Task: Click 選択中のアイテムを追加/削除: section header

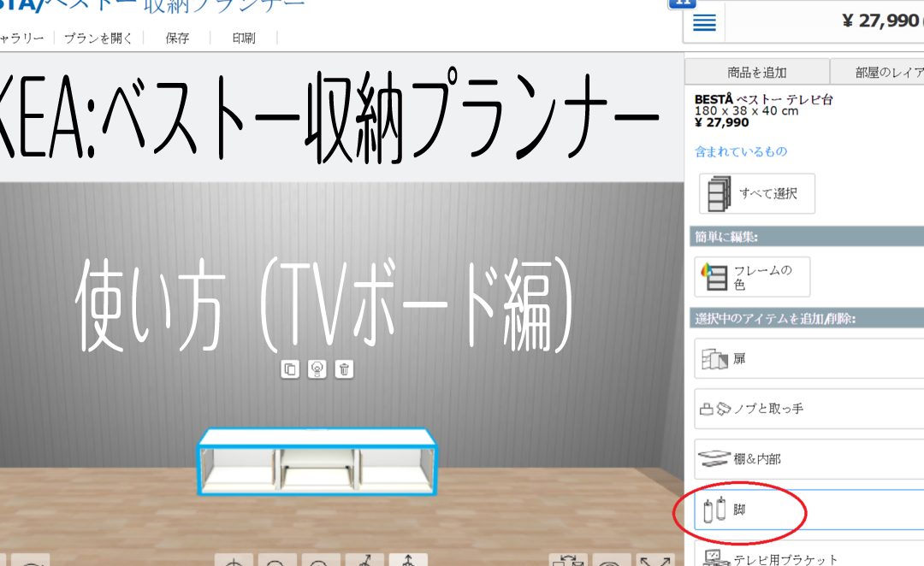Action: pyautogui.click(x=807, y=319)
